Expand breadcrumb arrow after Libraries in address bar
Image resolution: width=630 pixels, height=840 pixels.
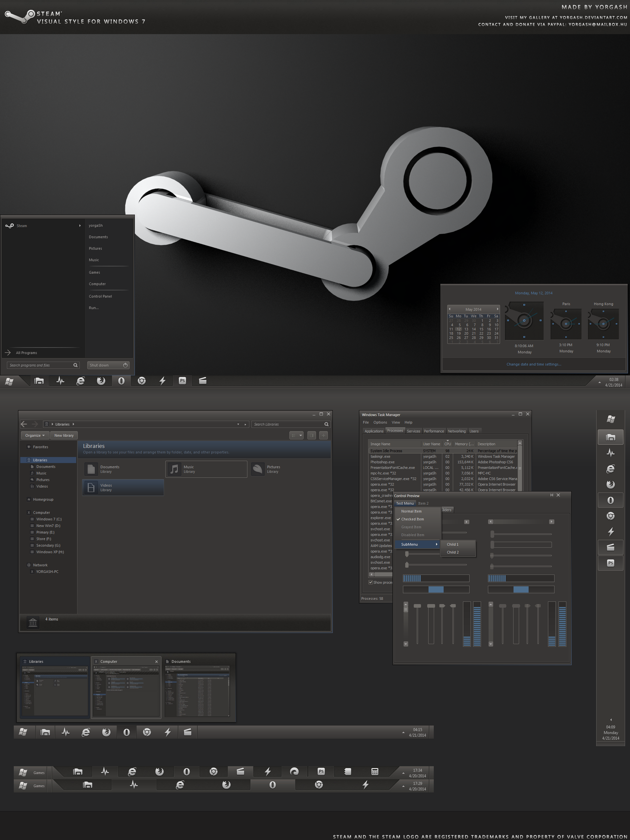73,424
